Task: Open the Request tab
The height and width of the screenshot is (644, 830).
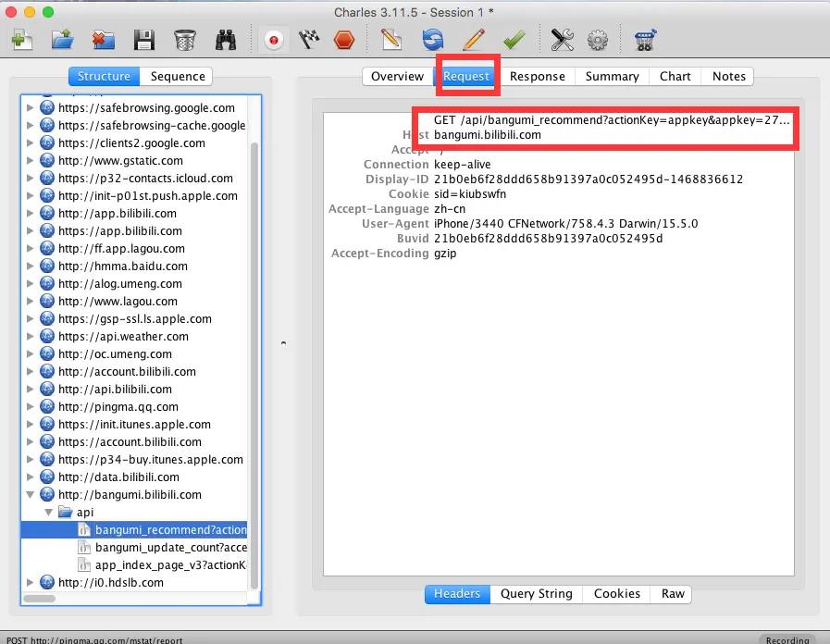Action: 466,76
